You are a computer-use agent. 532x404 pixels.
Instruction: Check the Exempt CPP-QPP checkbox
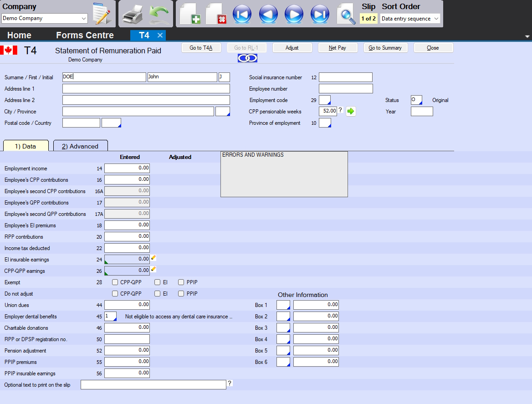click(115, 282)
